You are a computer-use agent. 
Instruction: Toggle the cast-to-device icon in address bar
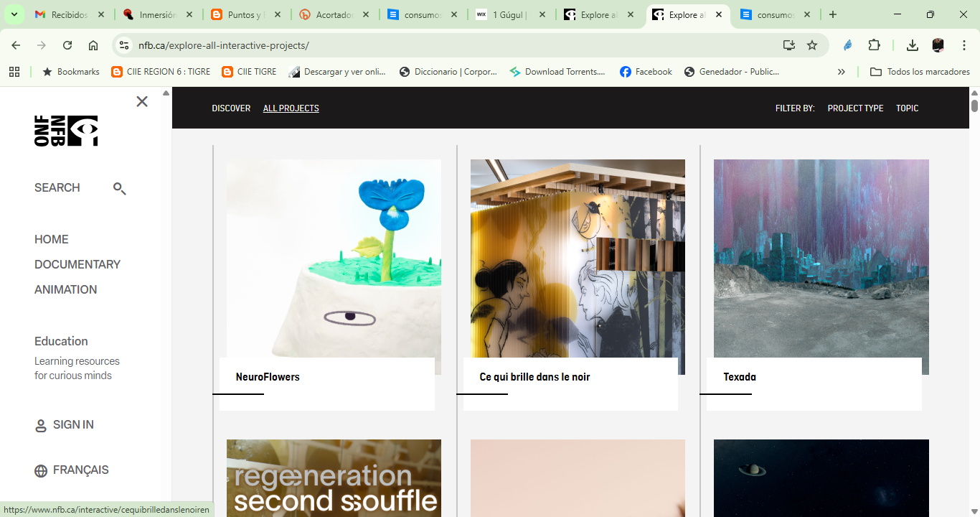(x=788, y=45)
